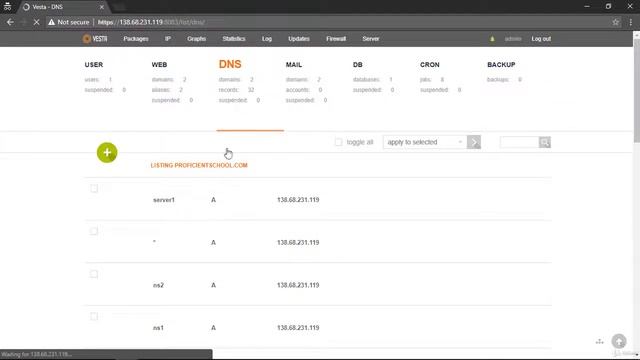Click the ns1 record name

[158, 327]
